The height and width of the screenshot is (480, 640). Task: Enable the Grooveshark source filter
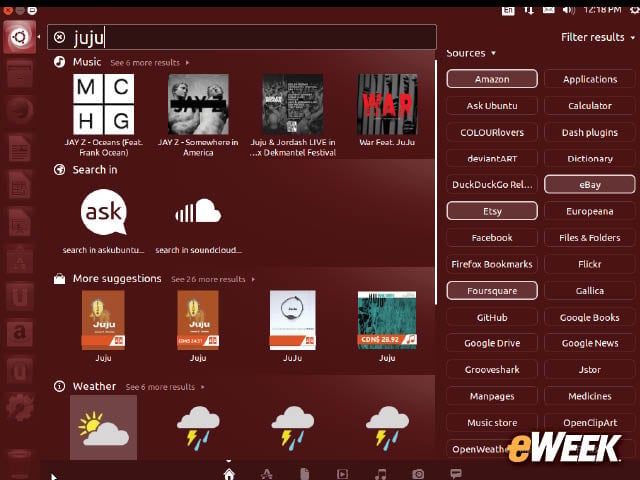[492, 369]
